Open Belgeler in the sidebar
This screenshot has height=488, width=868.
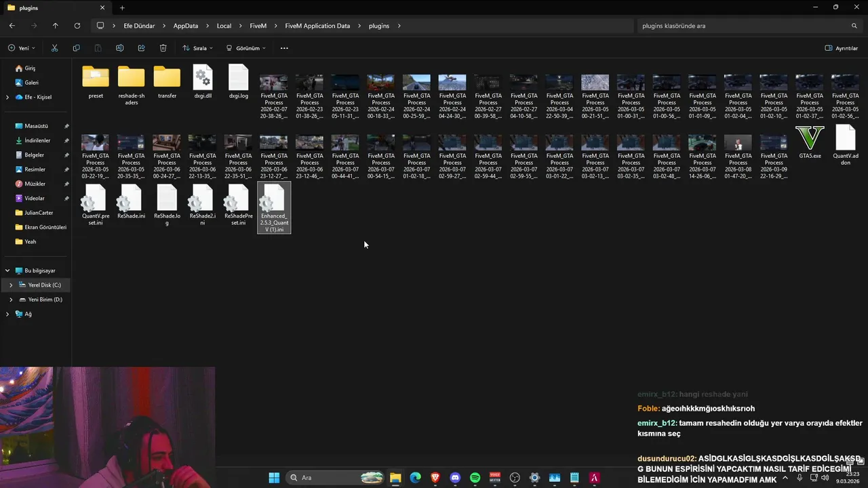click(x=34, y=155)
